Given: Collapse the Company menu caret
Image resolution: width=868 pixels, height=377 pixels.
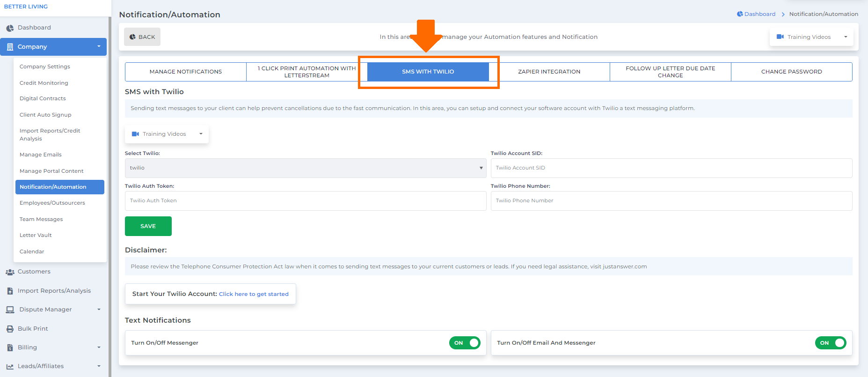Looking at the screenshot, I should coord(99,46).
